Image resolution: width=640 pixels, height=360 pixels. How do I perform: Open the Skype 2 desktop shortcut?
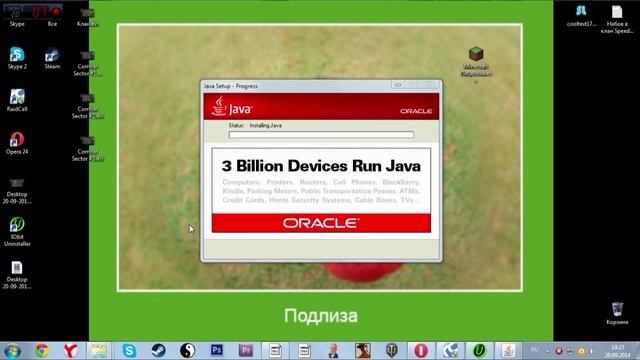17,58
